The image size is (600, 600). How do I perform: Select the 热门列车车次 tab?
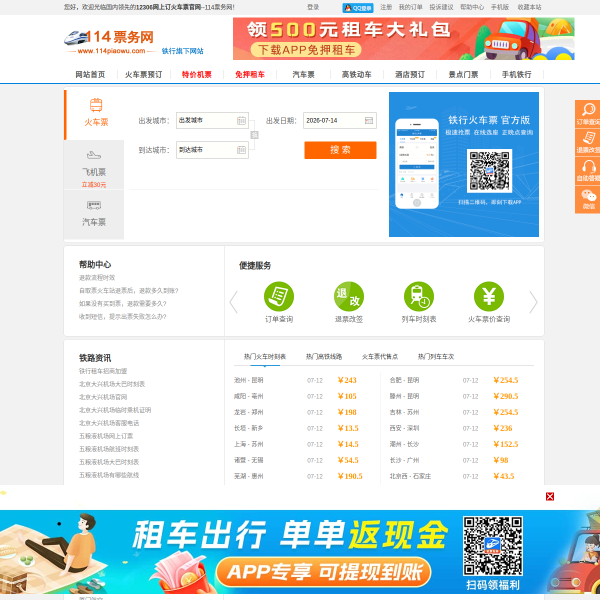click(436, 357)
